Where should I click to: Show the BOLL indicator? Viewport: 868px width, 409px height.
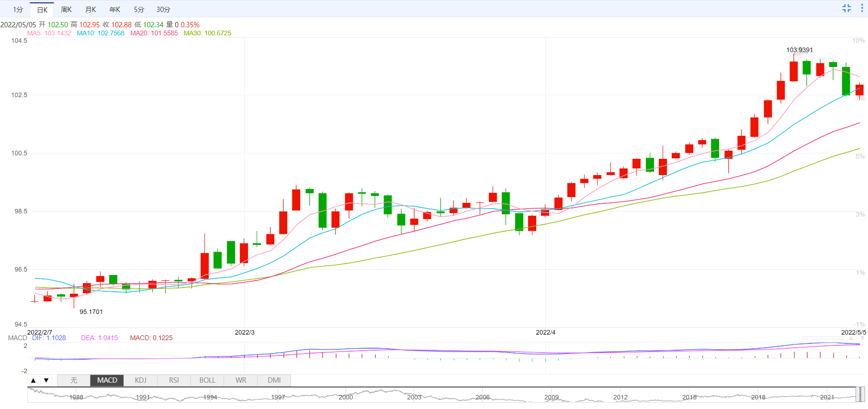pos(207,380)
